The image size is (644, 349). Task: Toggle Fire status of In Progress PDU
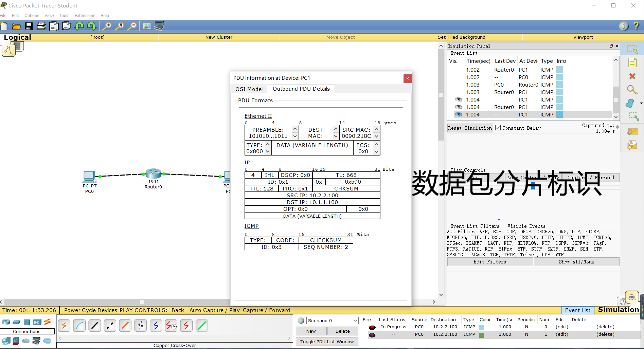(x=372, y=327)
